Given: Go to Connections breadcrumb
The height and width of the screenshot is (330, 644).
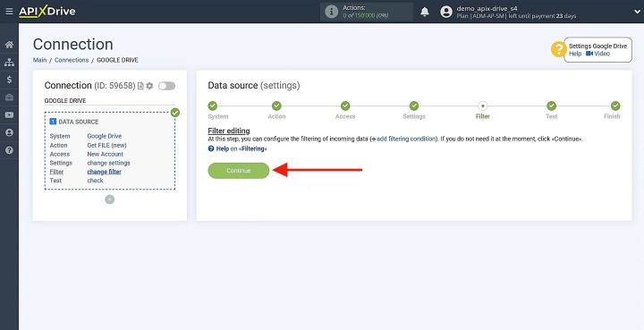Looking at the screenshot, I should coord(72,60).
